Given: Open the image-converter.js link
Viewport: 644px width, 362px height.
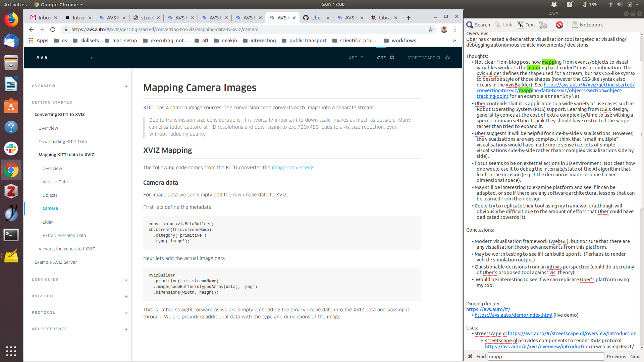Looking at the screenshot, I should tap(293, 168).
